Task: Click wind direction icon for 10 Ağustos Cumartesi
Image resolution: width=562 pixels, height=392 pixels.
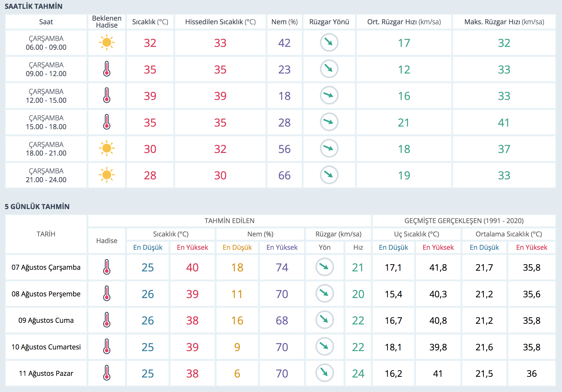Action: click(x=325, y=347)
